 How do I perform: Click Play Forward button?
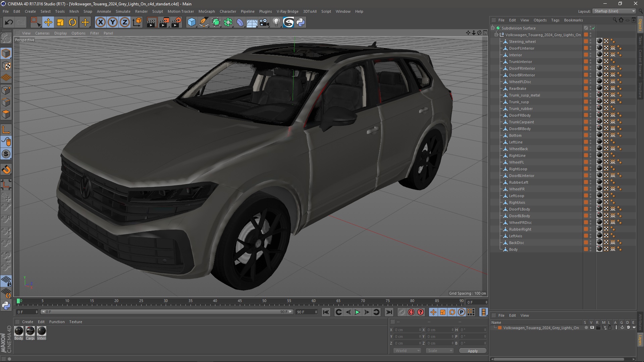click(358, 312)
